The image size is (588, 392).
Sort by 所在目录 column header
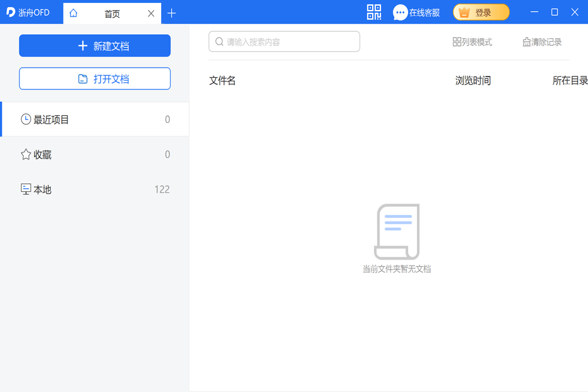click(569, 81)
